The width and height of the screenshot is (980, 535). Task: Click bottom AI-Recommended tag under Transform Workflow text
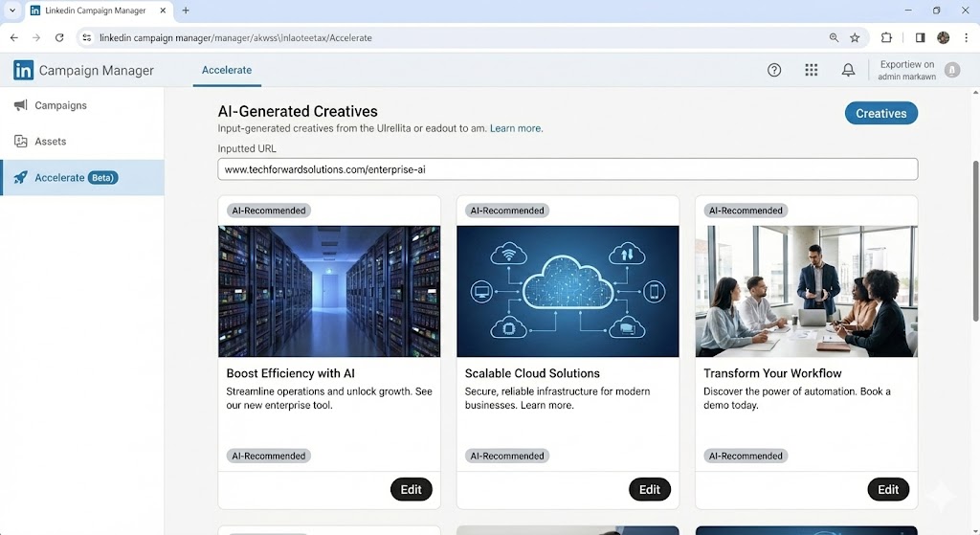(x=746, y=456)
